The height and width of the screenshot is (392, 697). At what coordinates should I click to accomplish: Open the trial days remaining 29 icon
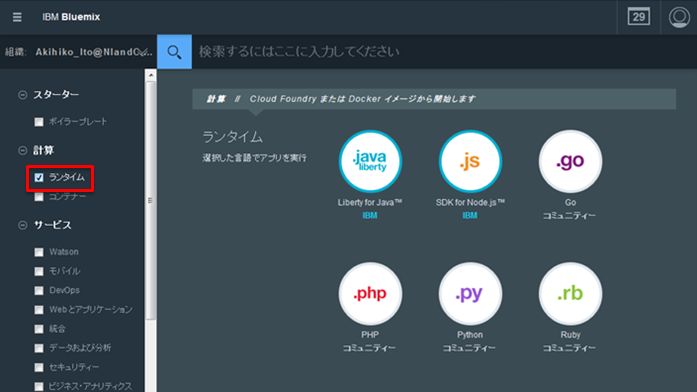(x=639, y=17)
